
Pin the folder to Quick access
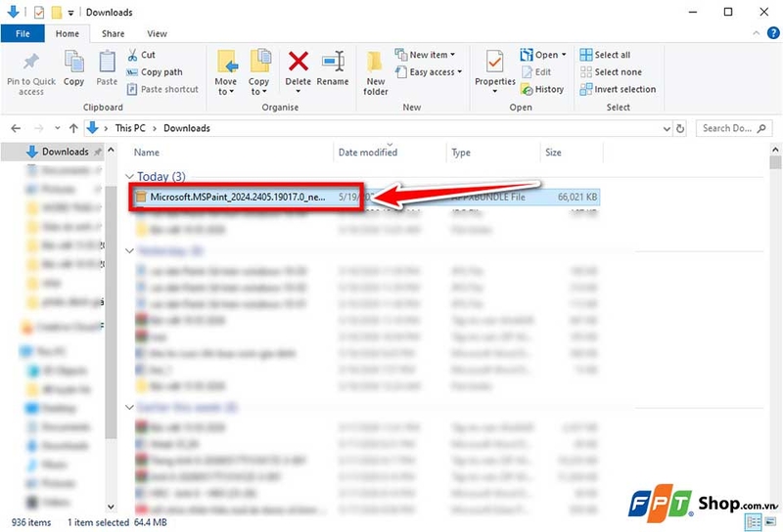point(31,73)
